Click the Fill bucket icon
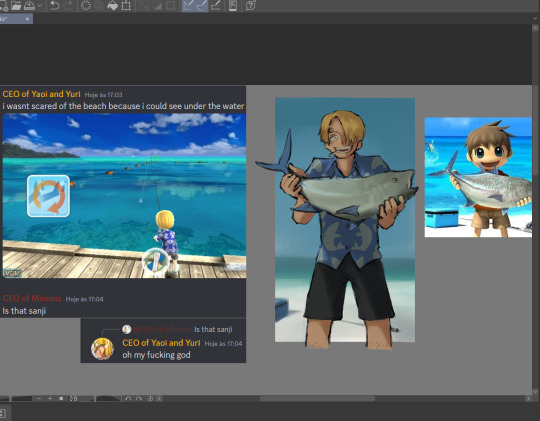The height and width of the screenshot is (421, 540). (x=112, y=6)
